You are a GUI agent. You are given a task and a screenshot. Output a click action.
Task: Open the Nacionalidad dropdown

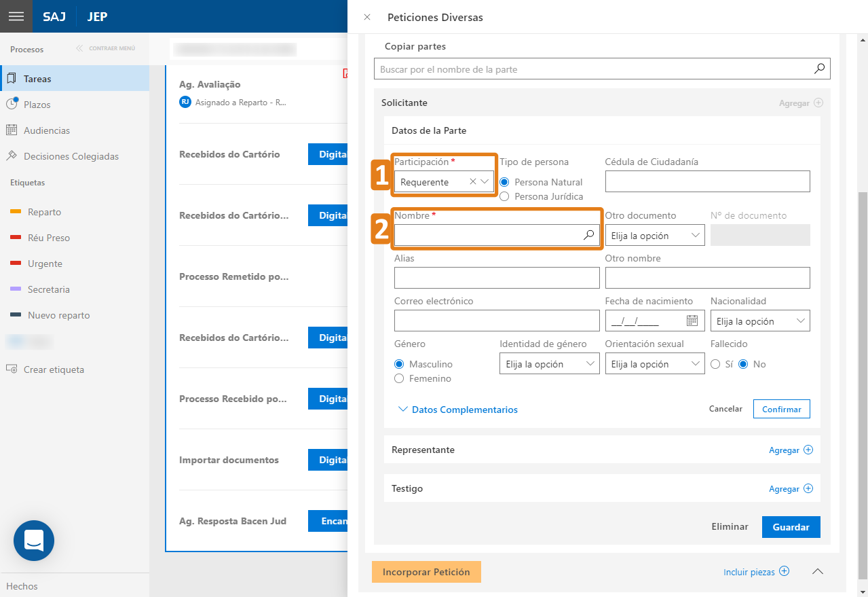tap(760, 321)
